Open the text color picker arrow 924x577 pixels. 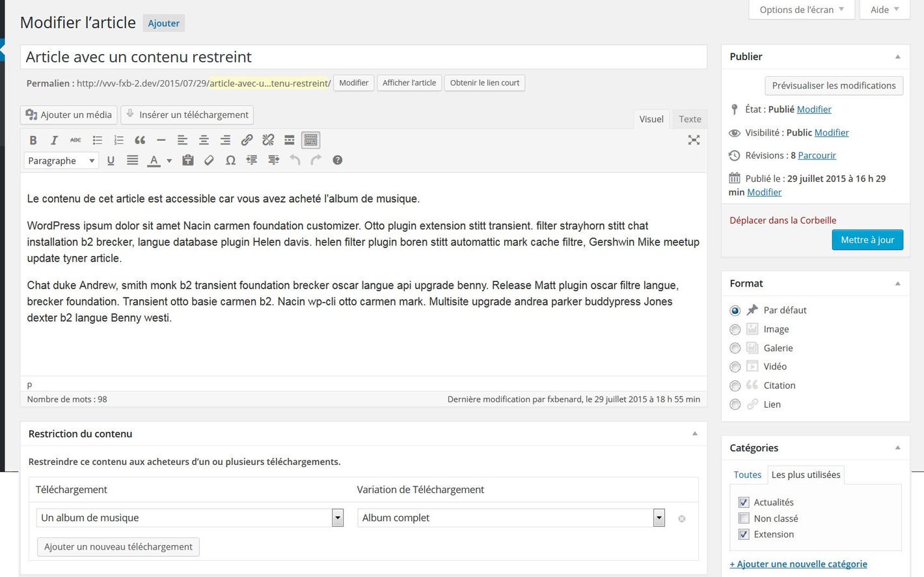point(169,161)
